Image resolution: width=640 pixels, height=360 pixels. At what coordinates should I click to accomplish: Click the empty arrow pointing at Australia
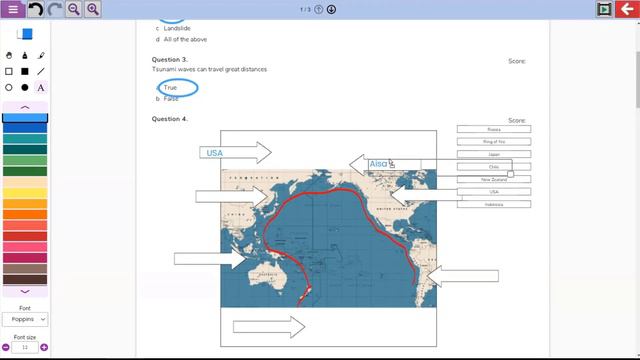pos(210,259)
